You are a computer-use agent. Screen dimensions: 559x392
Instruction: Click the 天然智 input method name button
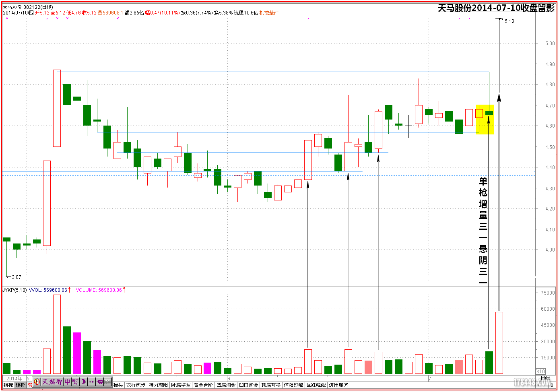coord(52,382)
